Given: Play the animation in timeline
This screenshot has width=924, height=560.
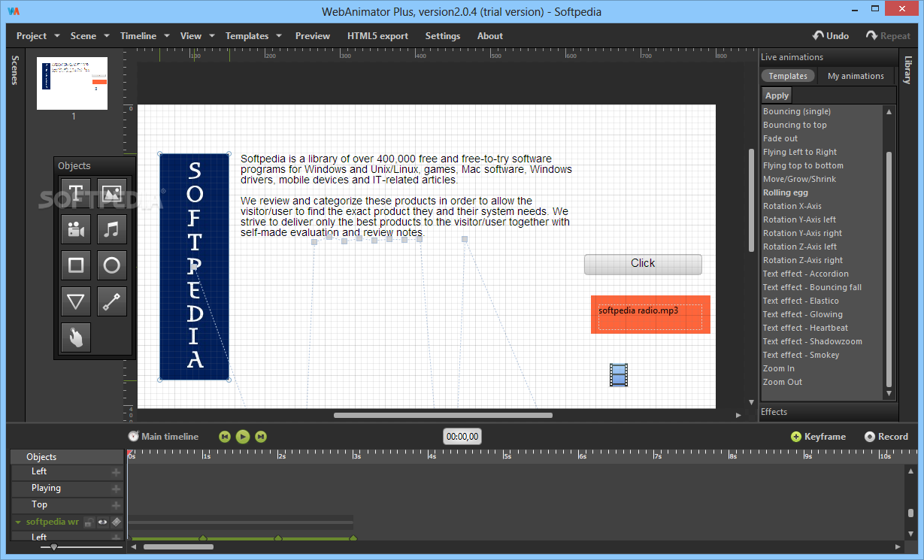Looking at the screenshot, I should point(243,436).
